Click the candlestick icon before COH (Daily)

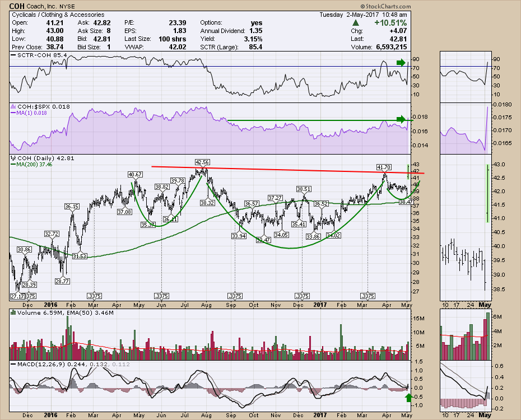(x=13, y=158)
